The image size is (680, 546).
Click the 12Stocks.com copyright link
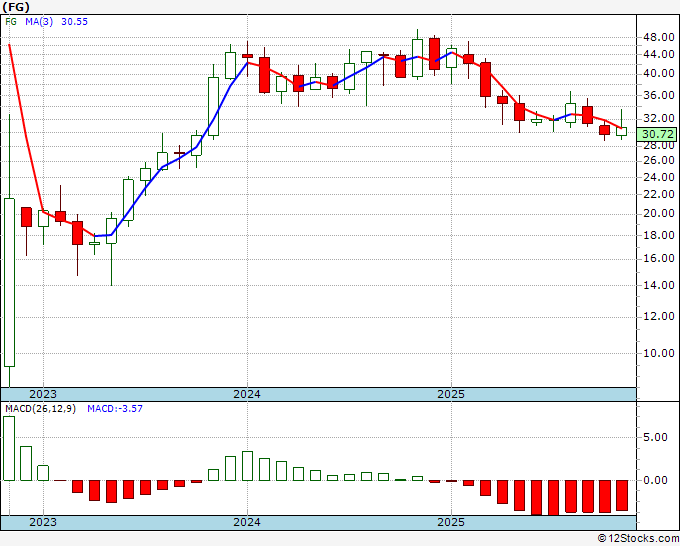click(638, 539)
